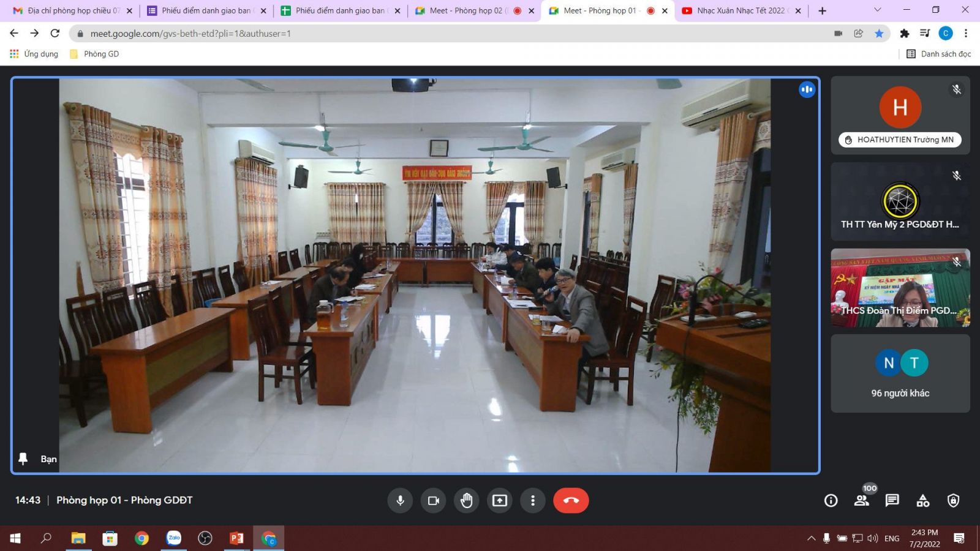Open the Zalo app from the taskbar
980x551 pixels.
click(174, 538)
